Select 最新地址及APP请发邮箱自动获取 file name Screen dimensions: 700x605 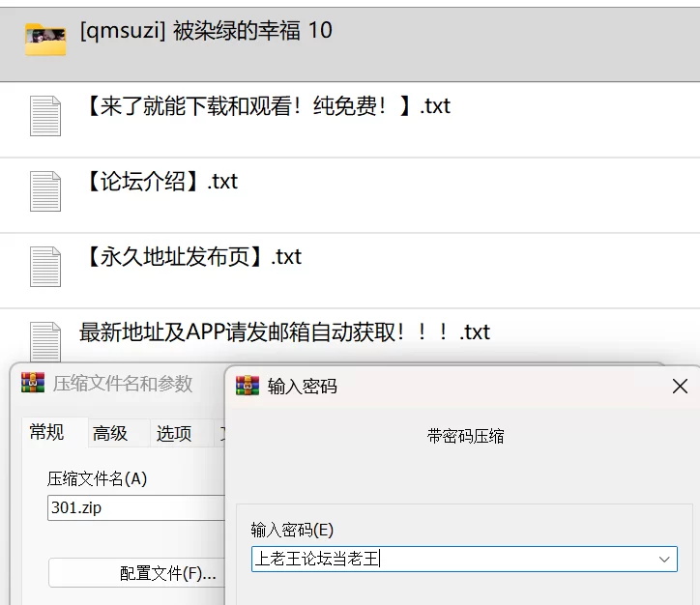284,332
